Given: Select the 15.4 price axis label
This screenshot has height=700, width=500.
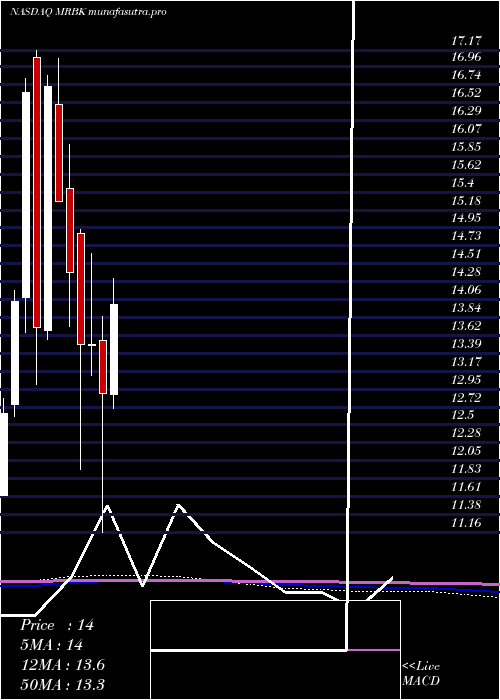Looking at the screenshot, I should coord(462,183).
